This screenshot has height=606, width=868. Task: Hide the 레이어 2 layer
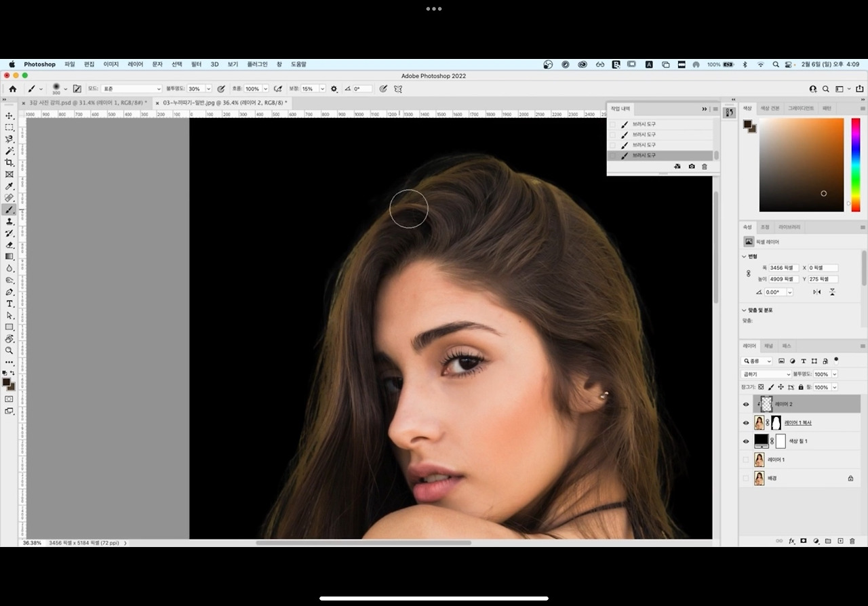click(746, 405)
